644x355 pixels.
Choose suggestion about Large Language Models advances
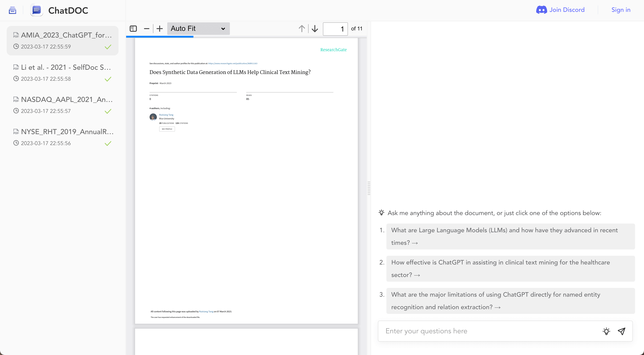click(x=511, y=237)
